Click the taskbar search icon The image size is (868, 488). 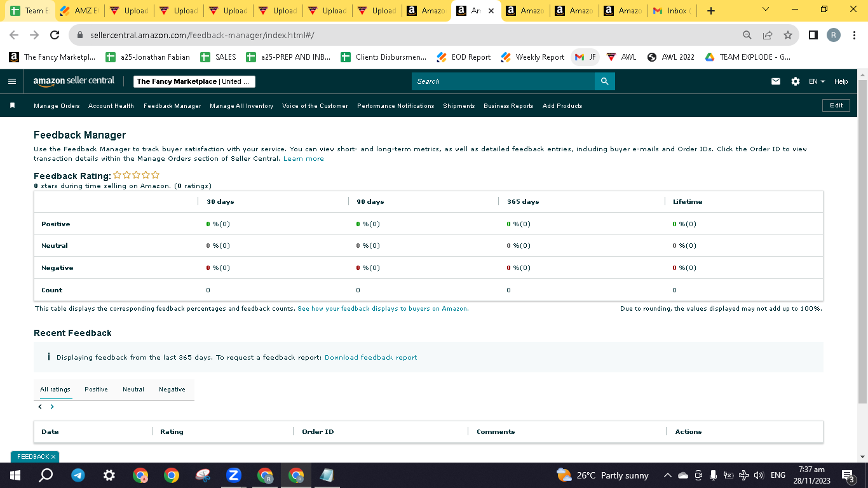coord(46,475)
